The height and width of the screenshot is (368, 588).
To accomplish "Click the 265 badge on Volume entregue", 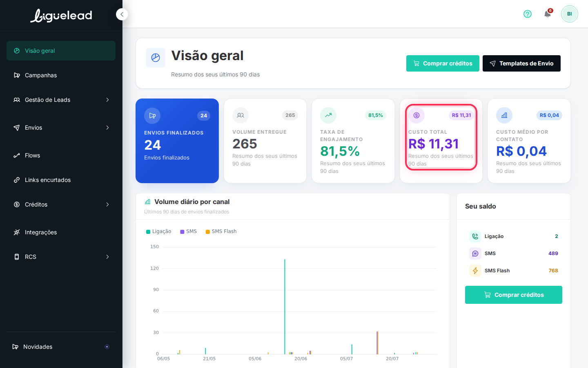I will (x=290, y=115).
